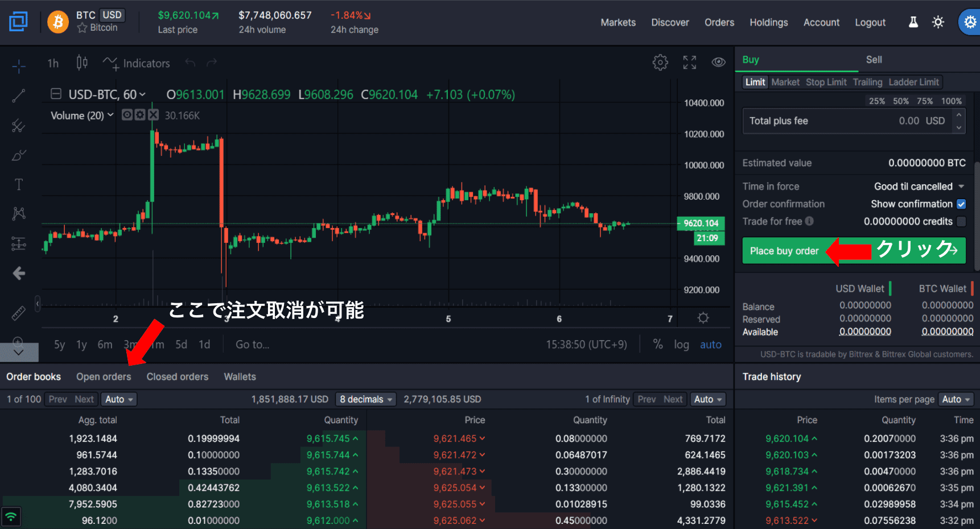Open chart settings gear

[x=660, y=63]
